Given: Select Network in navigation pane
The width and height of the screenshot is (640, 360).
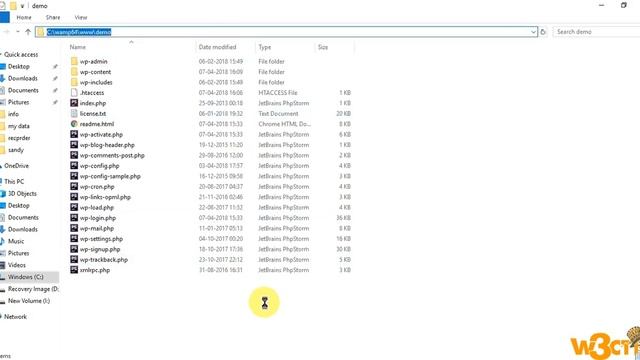Looking at the screenshot, I should pyautogui.click(x=15, y=317).
